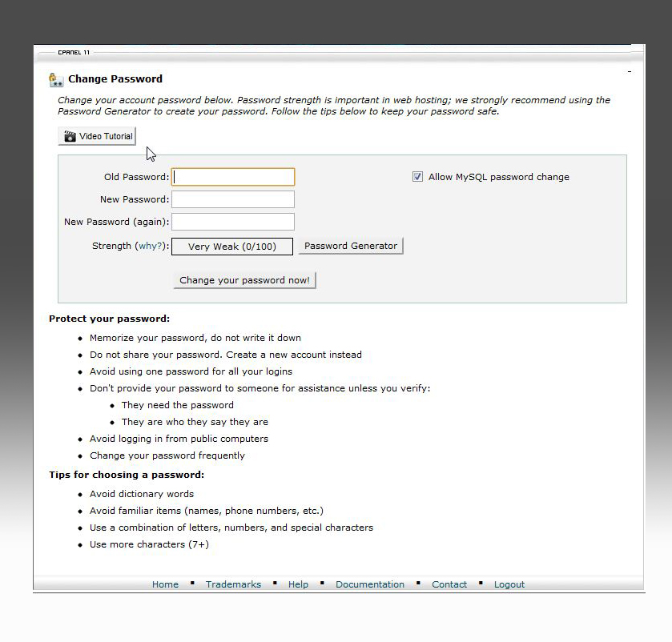Click the Change Password heading
This screenshot has width=672, height=642.
pyautogui.click(x=115, y=78)
